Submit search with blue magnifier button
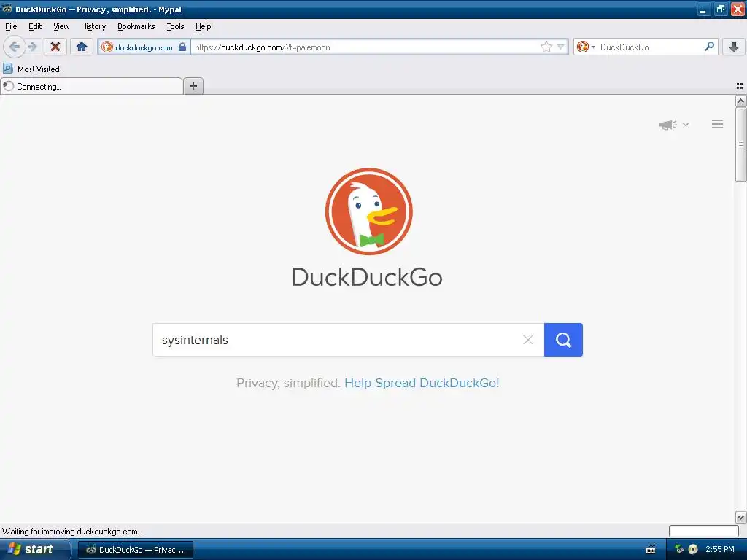This screenshot has width=747, height=560. pos(563,340)
